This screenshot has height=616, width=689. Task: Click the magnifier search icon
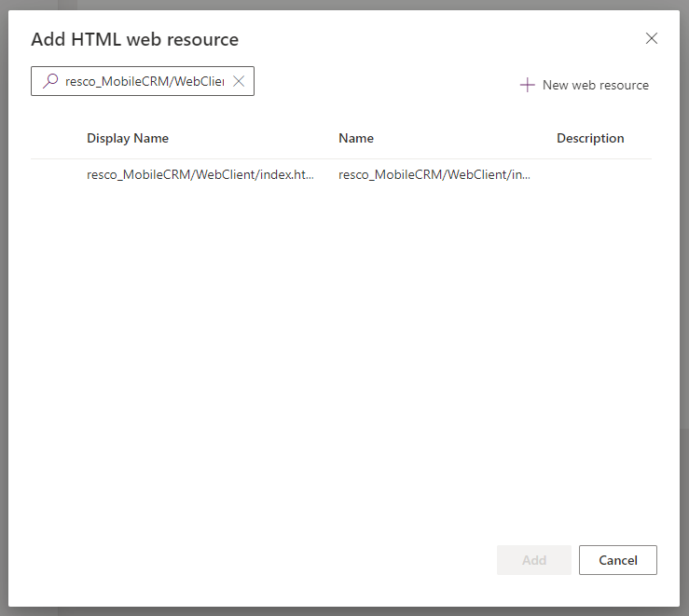point(49,81)
